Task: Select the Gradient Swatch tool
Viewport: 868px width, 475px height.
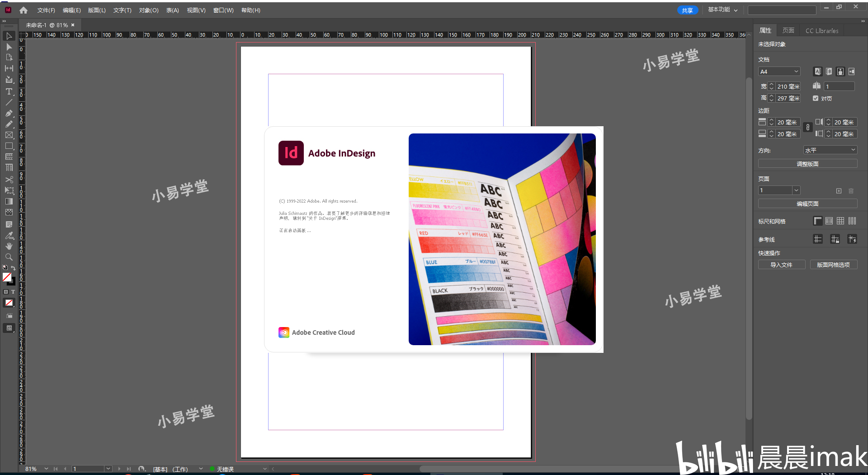Action: tap(9, 201)
